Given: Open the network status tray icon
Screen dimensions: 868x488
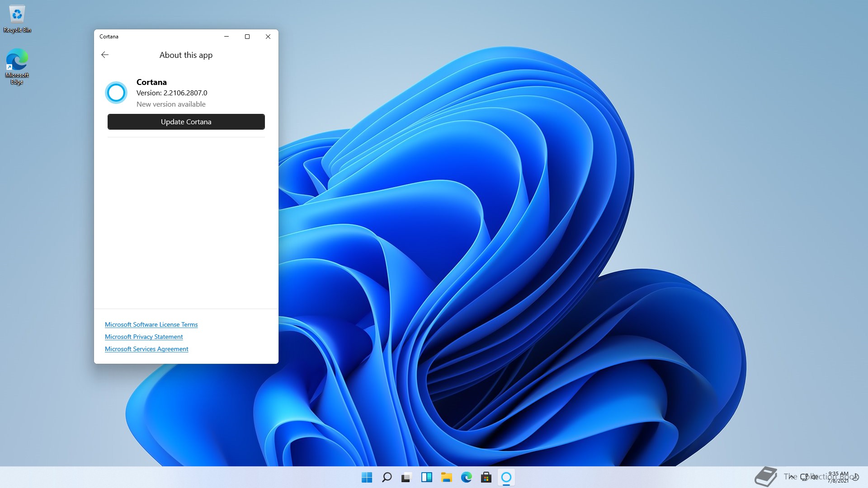Looking at the screenshot, I should click(804, 477).
